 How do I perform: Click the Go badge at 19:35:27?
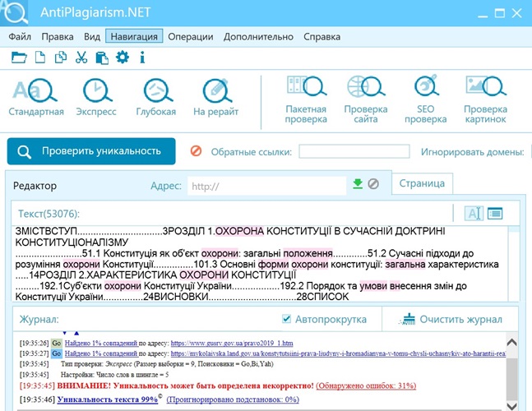(56, 353)
